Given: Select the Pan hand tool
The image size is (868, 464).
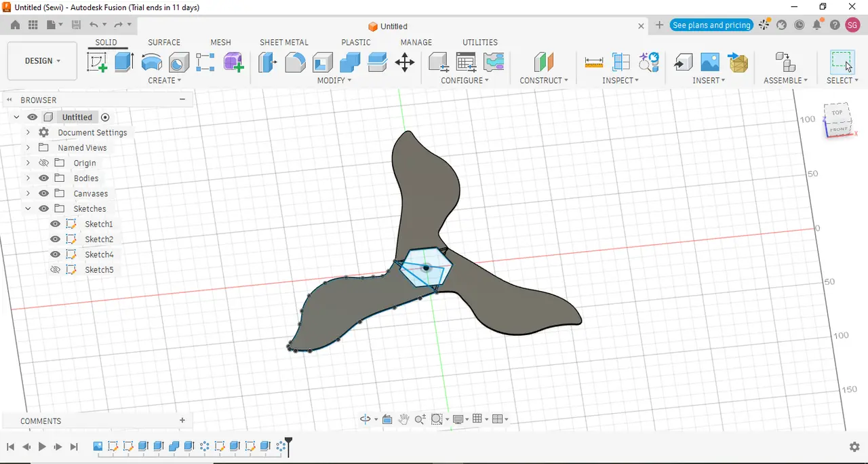Looking at the screenshot, I should pos(403,419).
